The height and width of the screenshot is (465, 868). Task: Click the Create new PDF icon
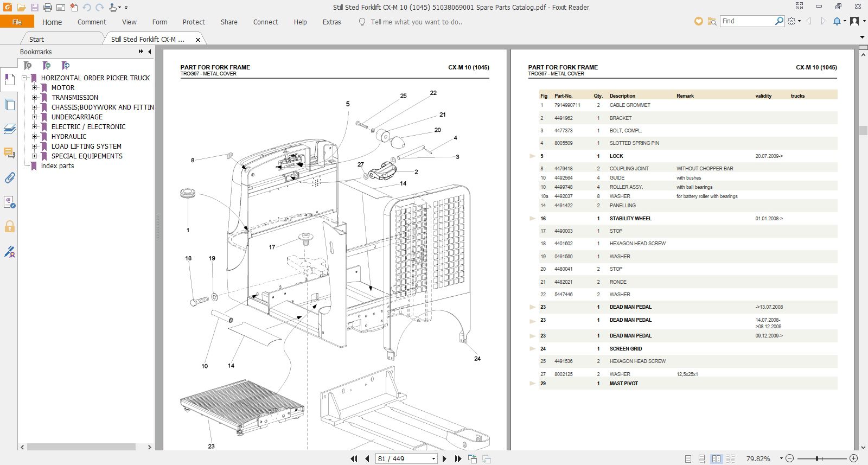point(74,8)
